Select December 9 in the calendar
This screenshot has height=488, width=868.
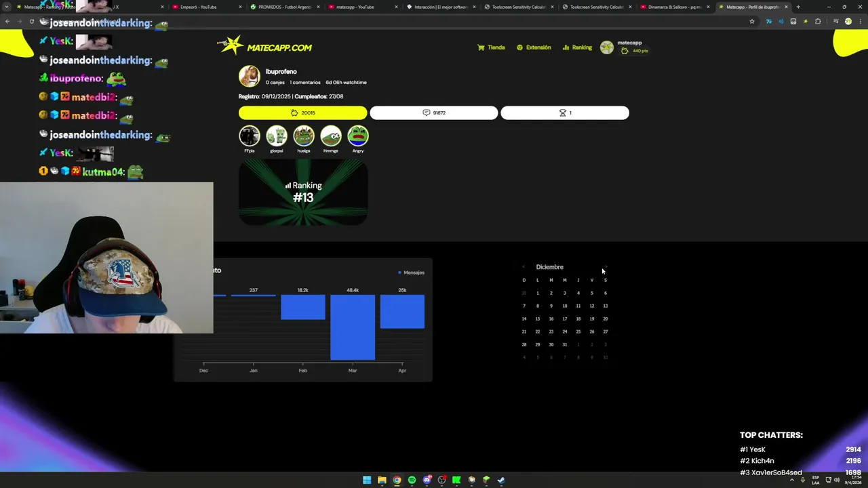coord(551,306)
